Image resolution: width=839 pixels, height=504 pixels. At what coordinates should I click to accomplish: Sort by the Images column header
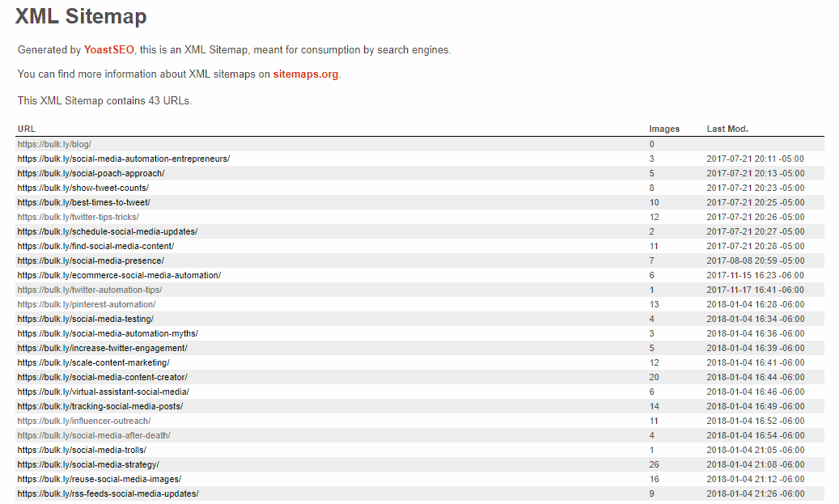point(664,129)
